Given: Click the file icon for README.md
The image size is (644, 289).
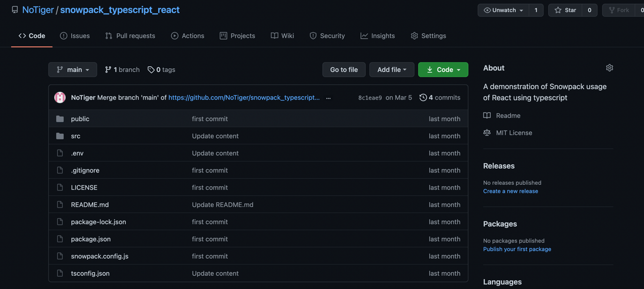Looking at the screenshot, I should pos(60,205).
